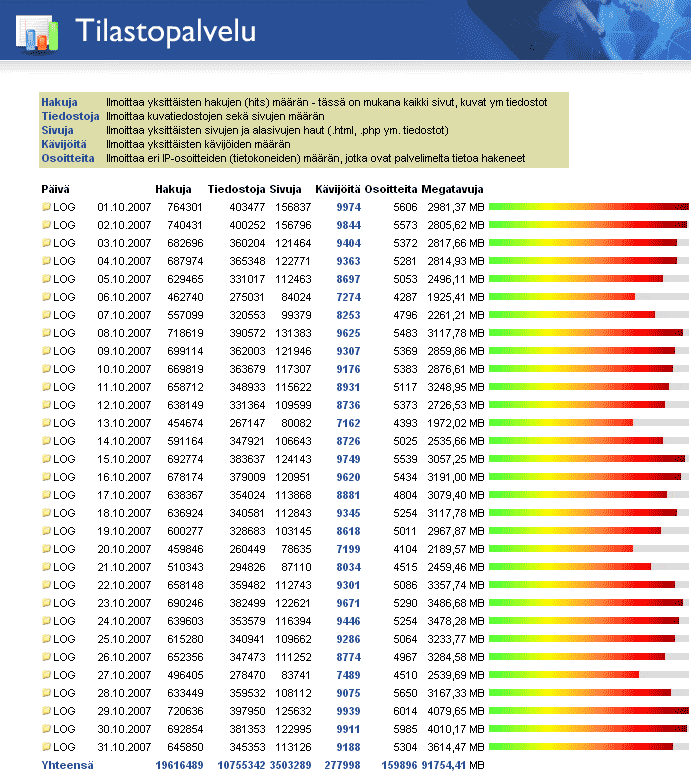Click visitor count 9939 for 29.10.2007
Image resolution: width=691 pixels, height=779 pixels.
tap(349, 711)
